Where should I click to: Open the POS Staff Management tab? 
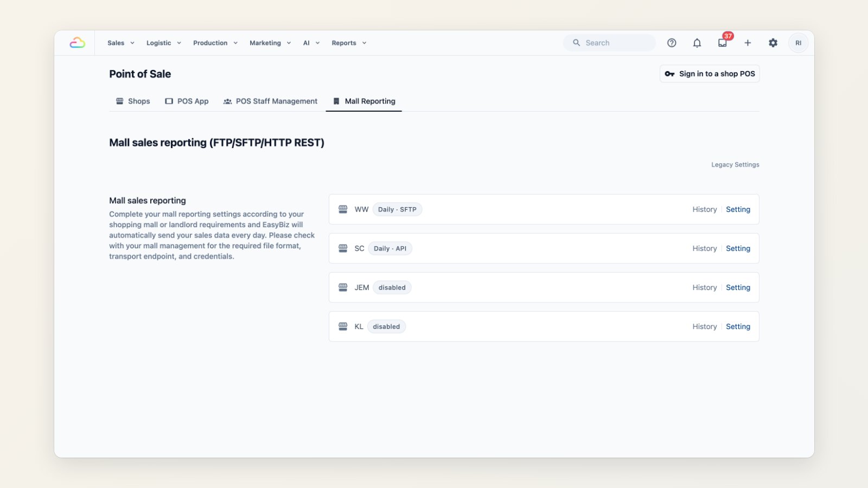pos(270,101)
